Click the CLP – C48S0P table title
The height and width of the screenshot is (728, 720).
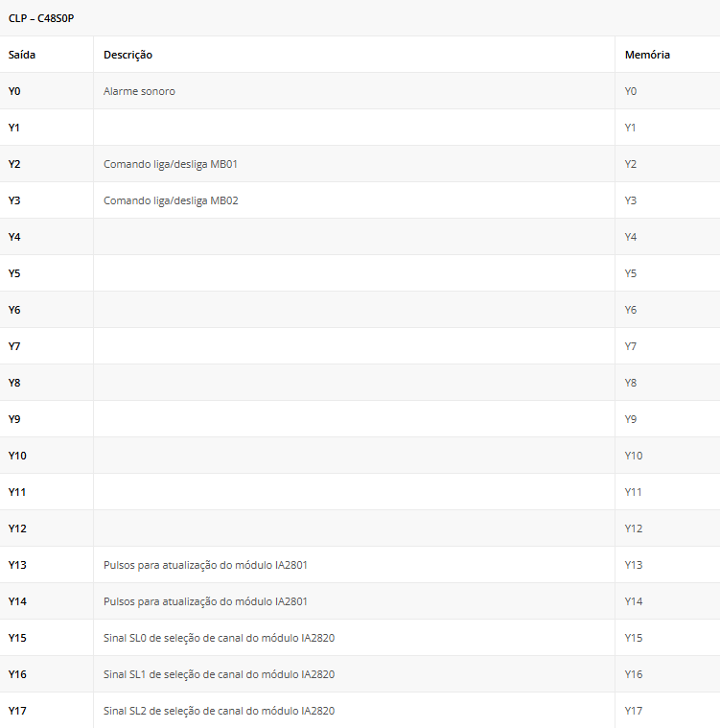coord(41,18)
